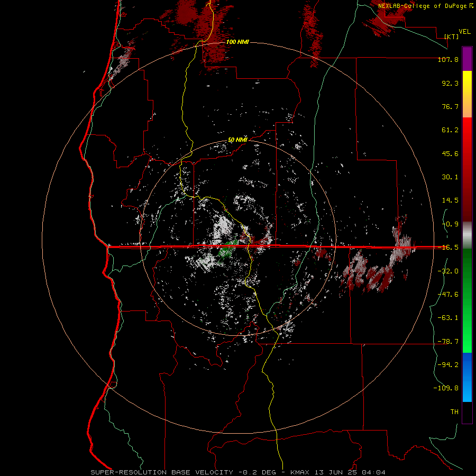Click the -0.9 velocity scale value
Screen dimensions: 476x476
[450, 224]
